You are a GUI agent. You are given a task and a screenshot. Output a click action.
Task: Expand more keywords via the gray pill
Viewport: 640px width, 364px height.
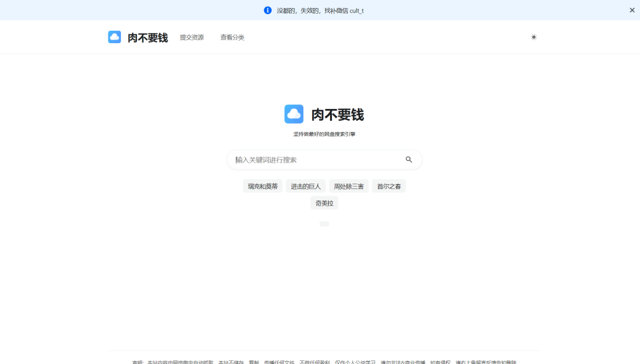[x=324, y=223]
